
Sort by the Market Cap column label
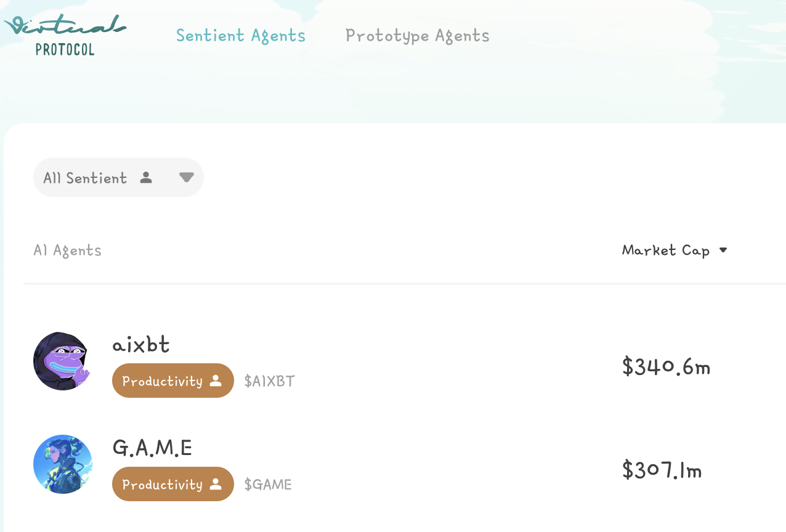666,251
